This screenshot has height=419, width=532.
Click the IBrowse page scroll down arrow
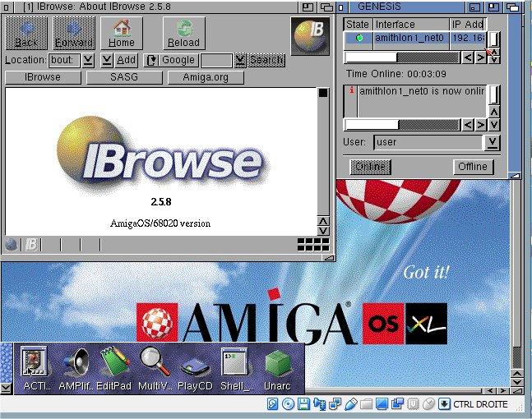(323, 231)
